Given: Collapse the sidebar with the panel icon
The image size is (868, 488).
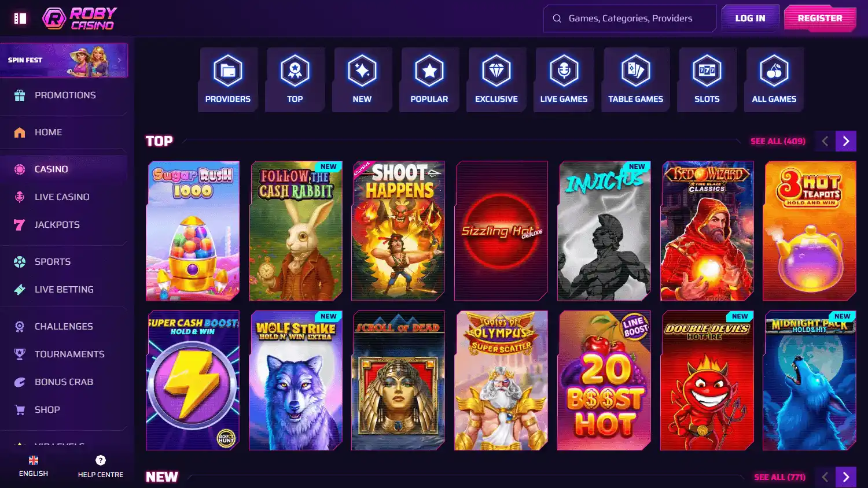Looking at the screenshot, I should (20, 19).
